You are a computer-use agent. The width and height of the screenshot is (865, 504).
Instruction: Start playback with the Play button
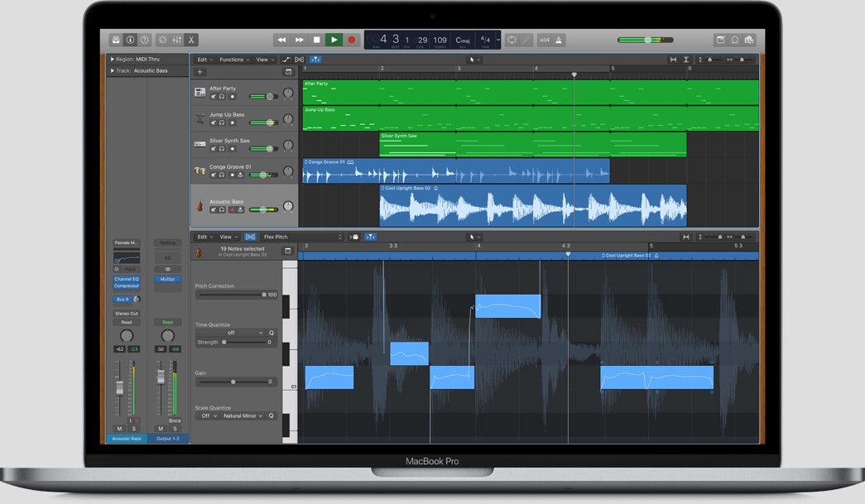pos(334,40)
